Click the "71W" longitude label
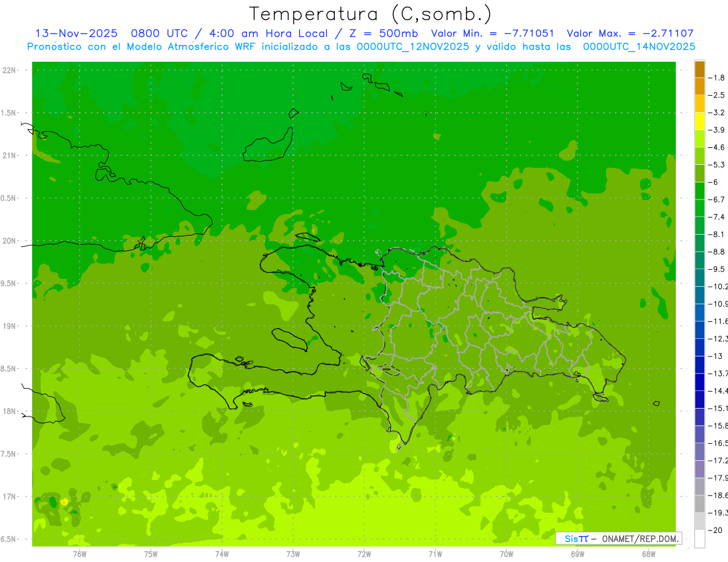This screenshot has width=728, height=562. (435, 554)
